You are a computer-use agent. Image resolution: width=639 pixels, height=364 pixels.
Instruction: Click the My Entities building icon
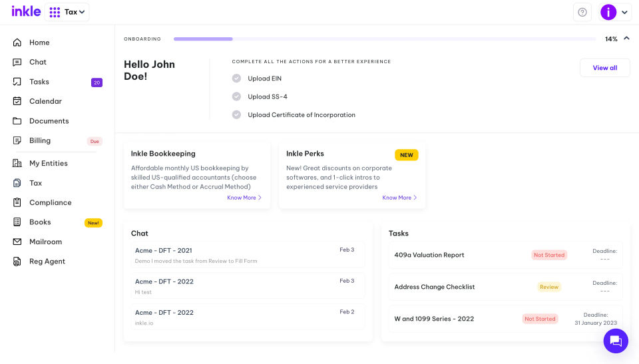17,163
